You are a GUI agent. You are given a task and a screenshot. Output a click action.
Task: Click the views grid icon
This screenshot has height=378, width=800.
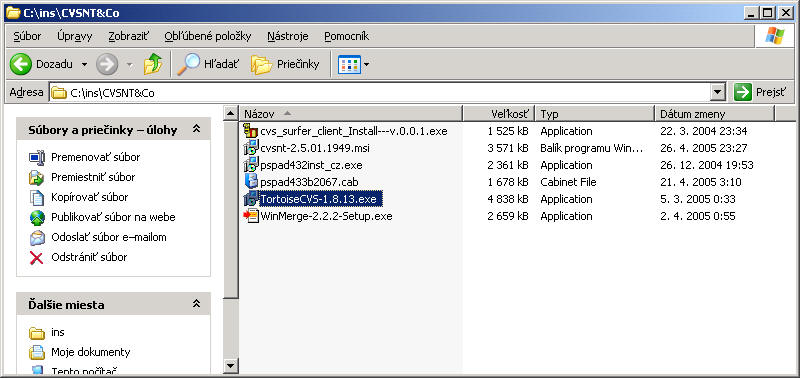click(x=349, y=64)
